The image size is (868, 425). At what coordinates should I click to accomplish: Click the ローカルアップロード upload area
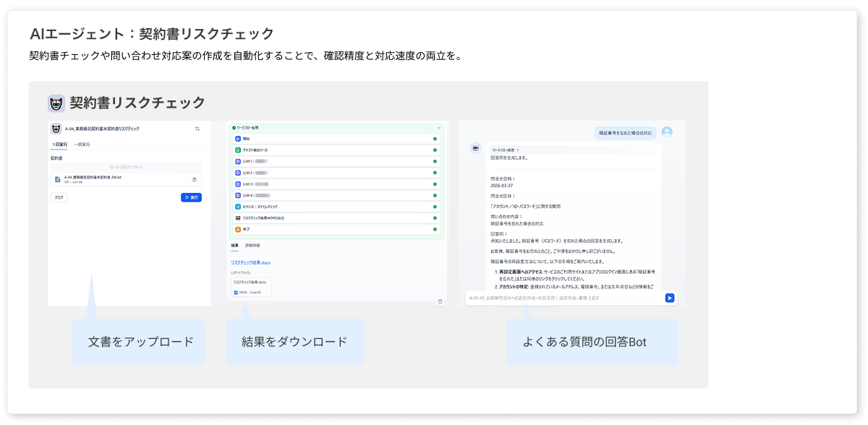(125, 167)
